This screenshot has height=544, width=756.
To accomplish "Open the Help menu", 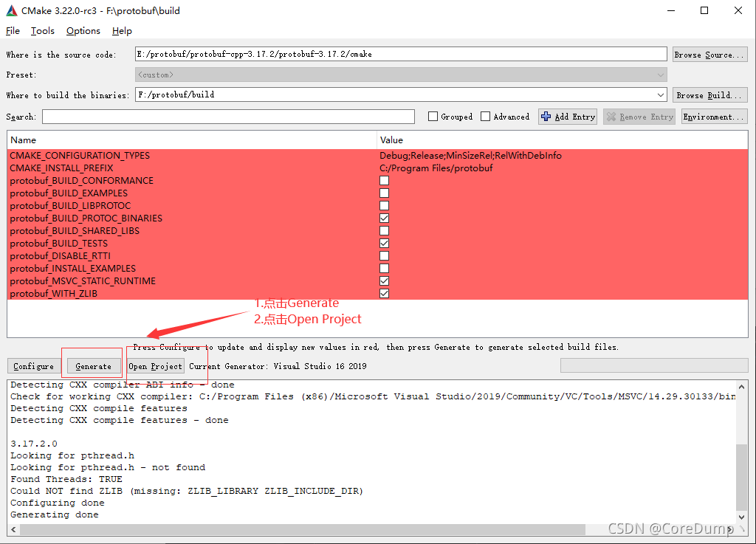I will point(122,31).
